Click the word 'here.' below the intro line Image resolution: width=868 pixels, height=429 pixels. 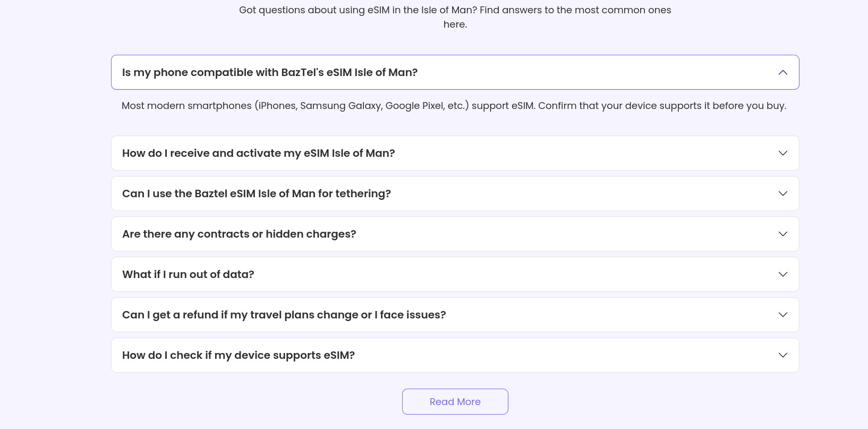[x=455, y=24]
